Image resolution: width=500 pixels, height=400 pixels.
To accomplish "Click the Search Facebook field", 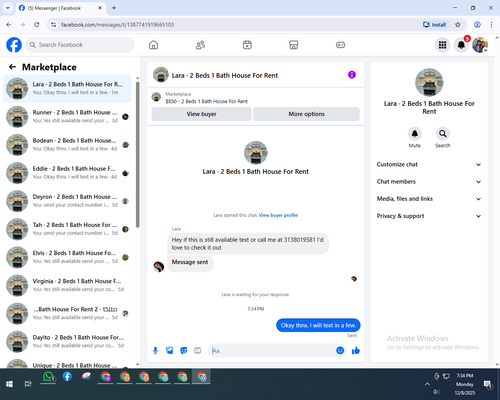I will [80, 45].
